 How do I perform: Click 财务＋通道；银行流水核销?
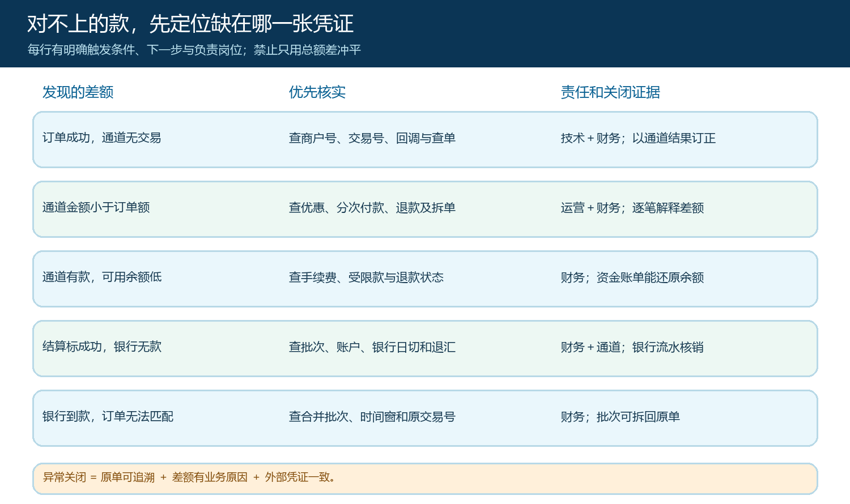click(632, 347)
